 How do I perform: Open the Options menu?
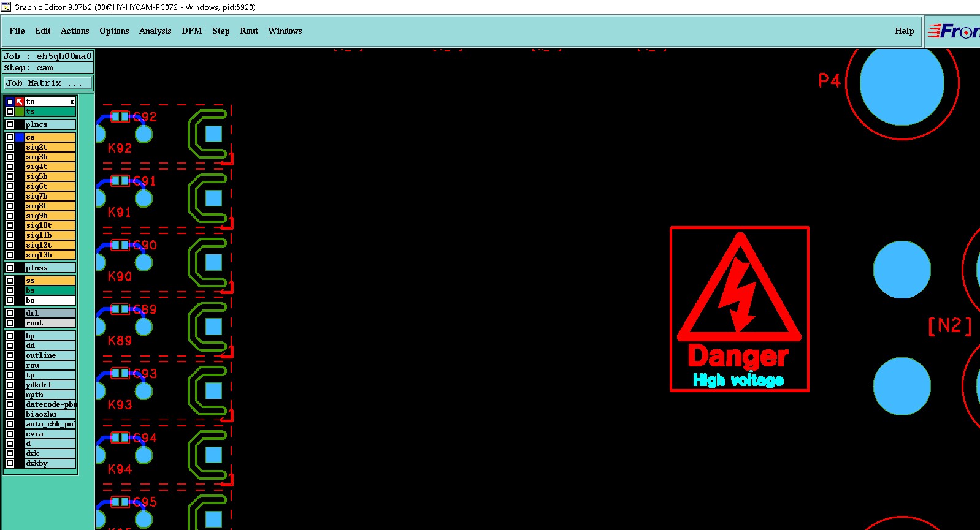[x=114, y=31]
